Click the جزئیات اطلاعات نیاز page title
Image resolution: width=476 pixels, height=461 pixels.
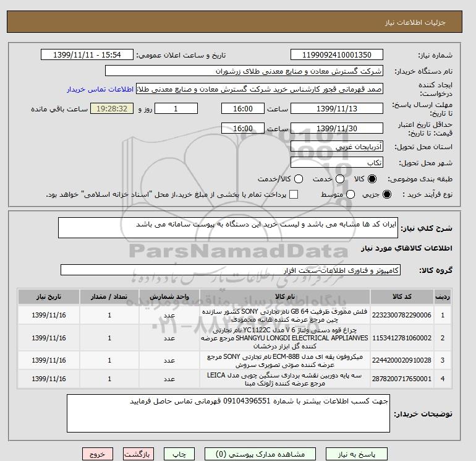click(x=415, y=22)
